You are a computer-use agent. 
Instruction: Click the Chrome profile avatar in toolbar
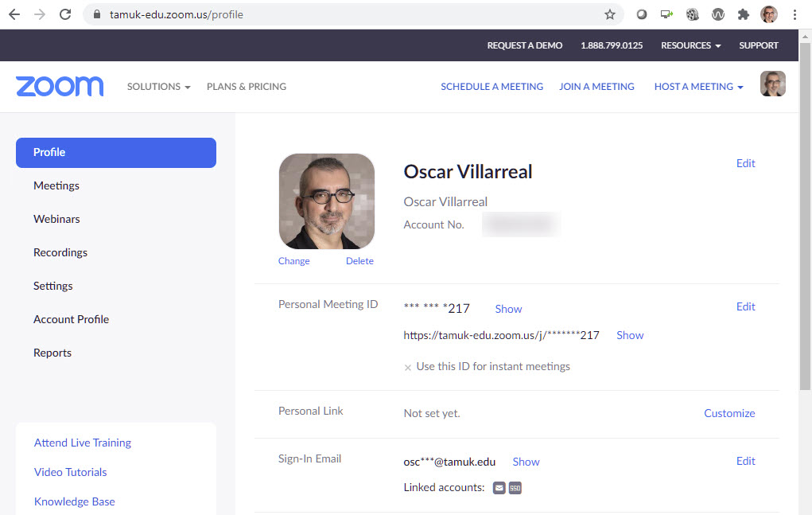pyautogui.click(x=769, y=14)
